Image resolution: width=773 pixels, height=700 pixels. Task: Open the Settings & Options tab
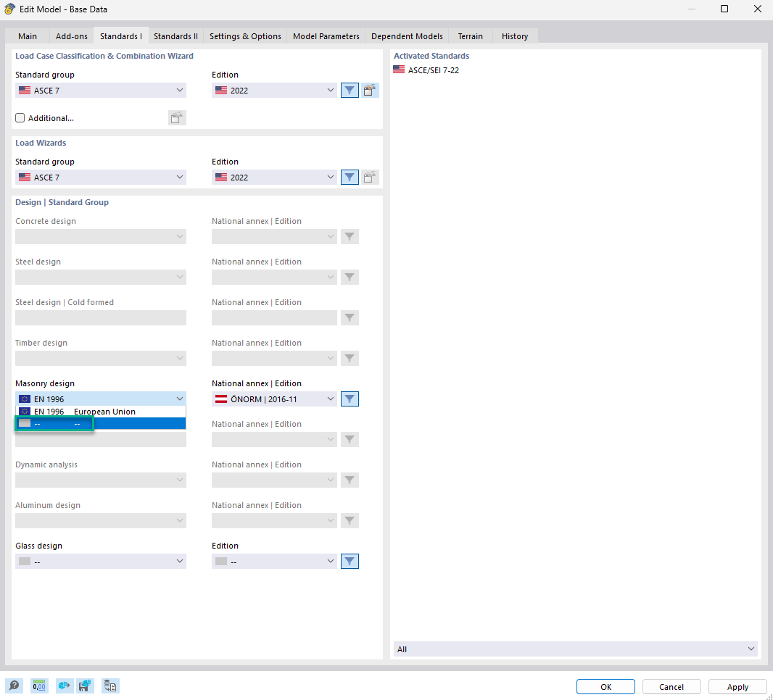click(245, 36)
